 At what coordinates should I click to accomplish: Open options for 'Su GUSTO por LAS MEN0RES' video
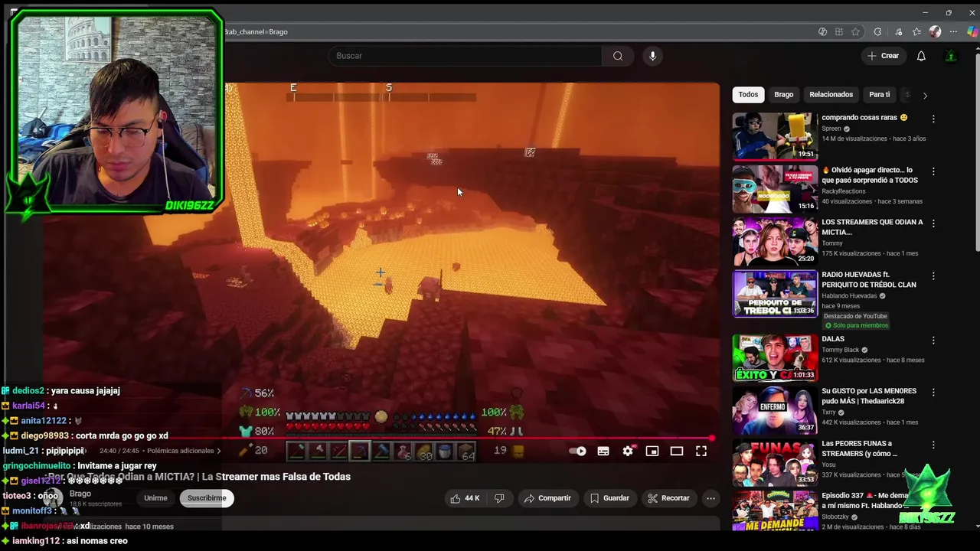click(933, 392)
